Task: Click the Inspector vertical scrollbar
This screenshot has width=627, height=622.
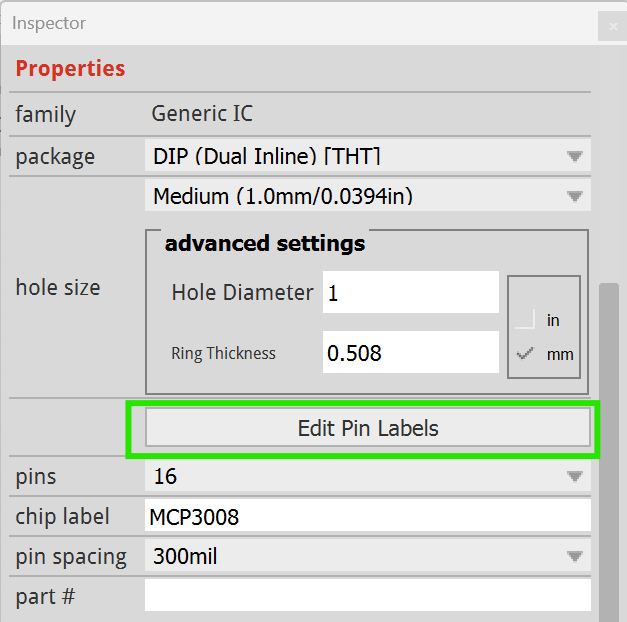Action: pyautogui.click(x=609, y=452)
